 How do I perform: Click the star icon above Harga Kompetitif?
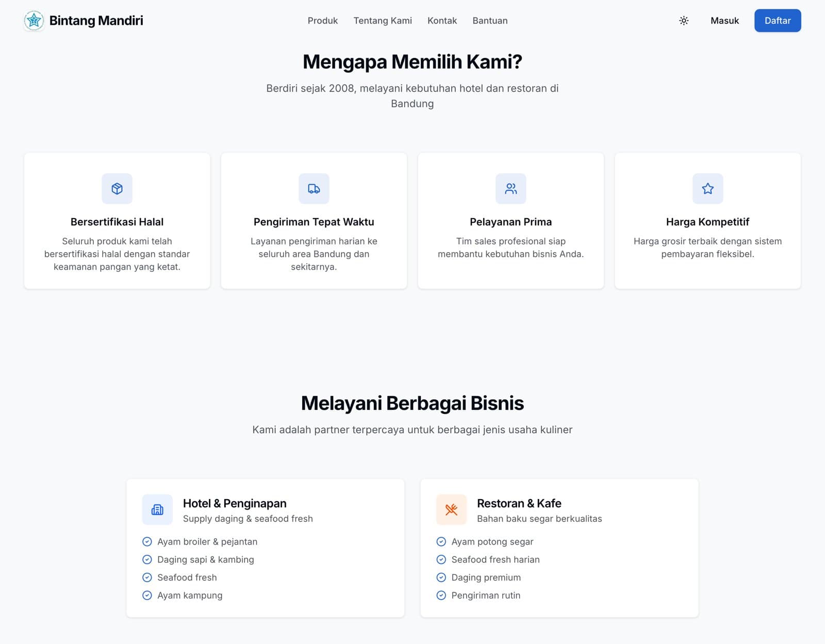[x=708, y=189]
